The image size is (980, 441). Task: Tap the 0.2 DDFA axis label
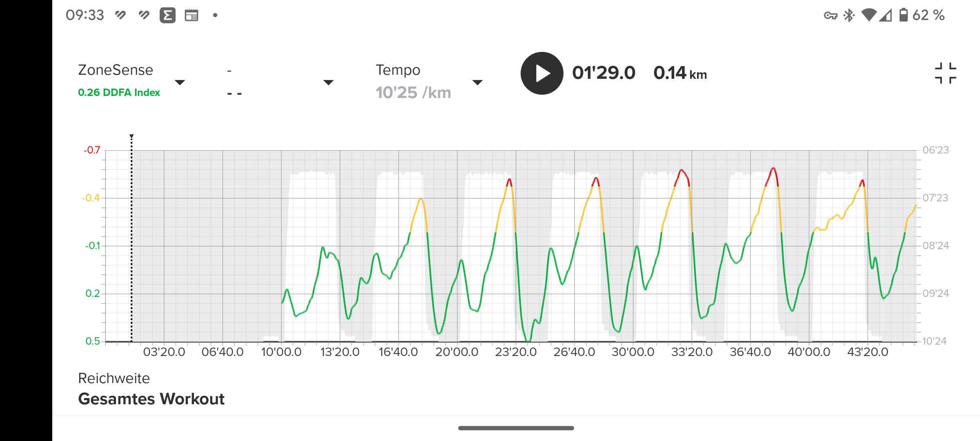(93, 293)
